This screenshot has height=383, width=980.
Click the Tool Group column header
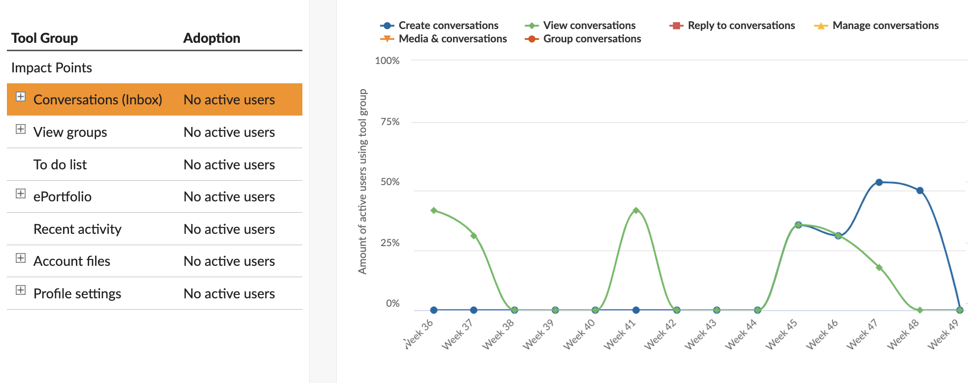(x=45, y=38)
